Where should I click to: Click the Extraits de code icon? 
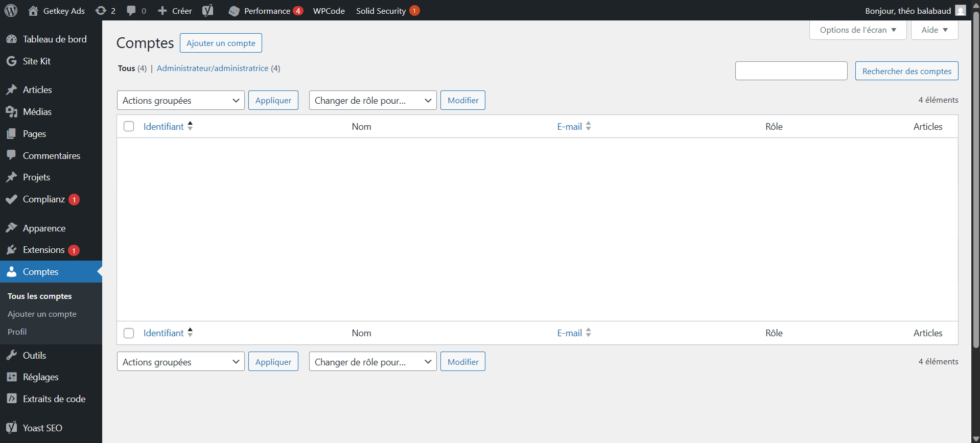coord(11,399)
